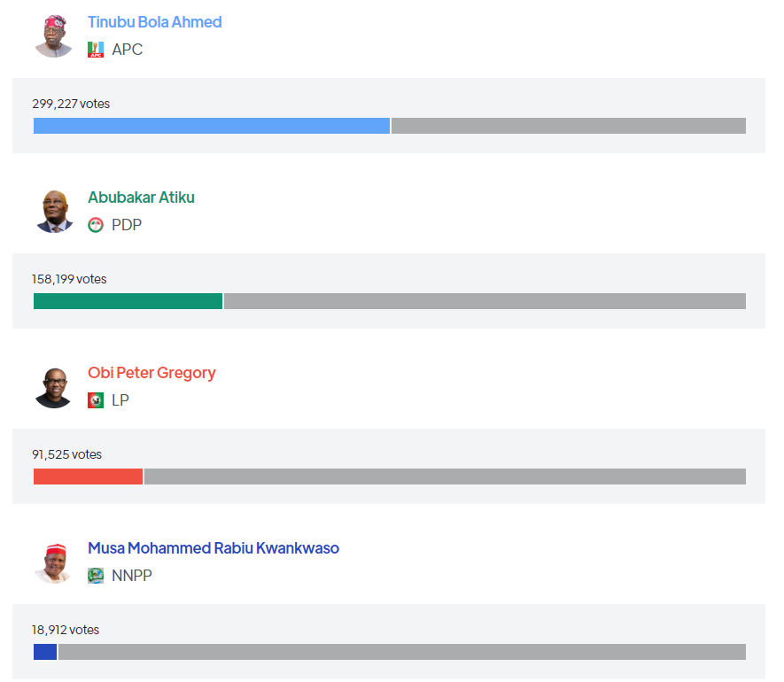Click the 91,525 votes label
This screenshot has height=682, width=784.
(x=67, y=454)
